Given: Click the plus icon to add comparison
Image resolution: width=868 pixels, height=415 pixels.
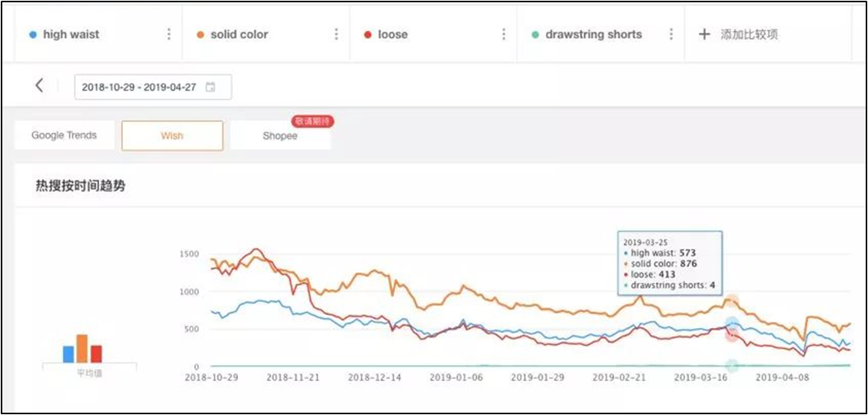Looking at the screenshot, I should click(703, 35).
